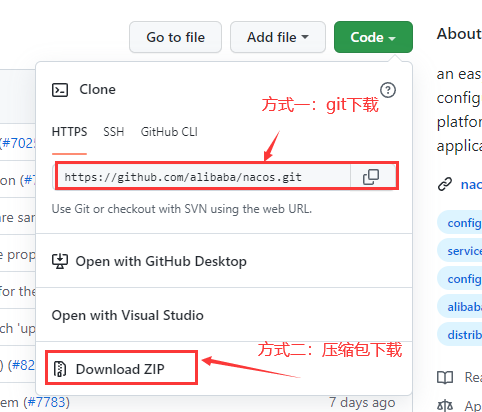Open clone help question-mark icon
482x412 pixels.
pos(388,90)
